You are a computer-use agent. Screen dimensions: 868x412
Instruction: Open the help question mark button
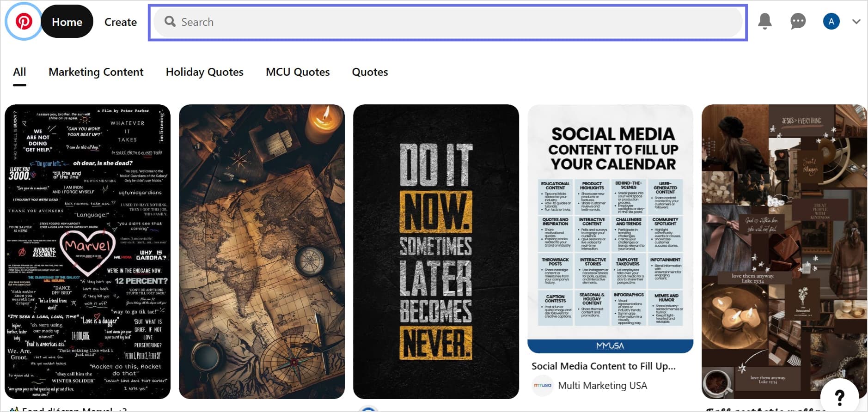[839, 397]
